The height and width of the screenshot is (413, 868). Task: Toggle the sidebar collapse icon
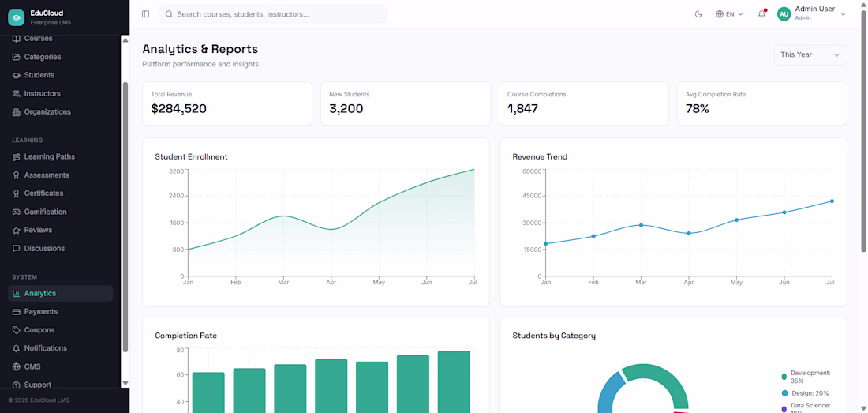tap(146, 14)
